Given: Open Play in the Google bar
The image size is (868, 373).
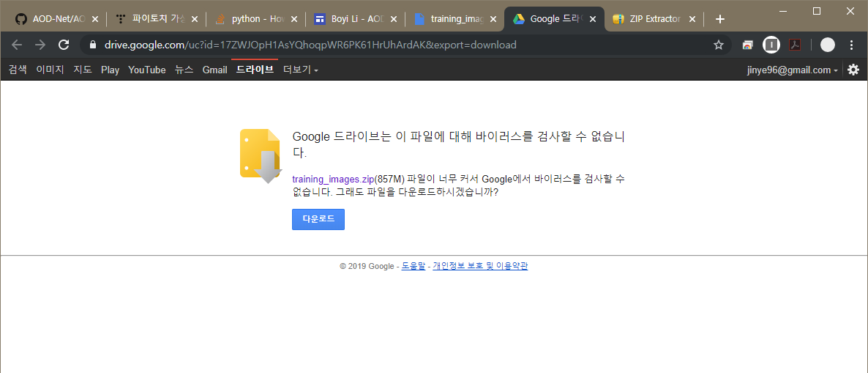Looking at the screenshot, I should click(111, 70).
